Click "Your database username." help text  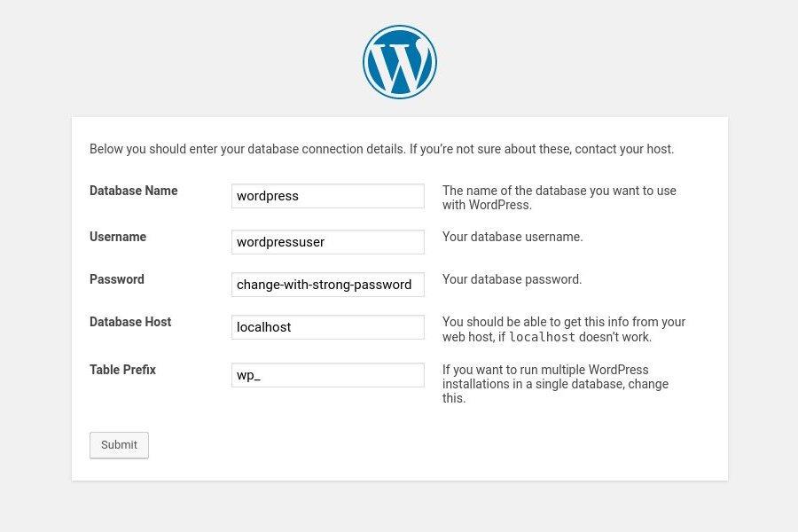coord(512,237)
